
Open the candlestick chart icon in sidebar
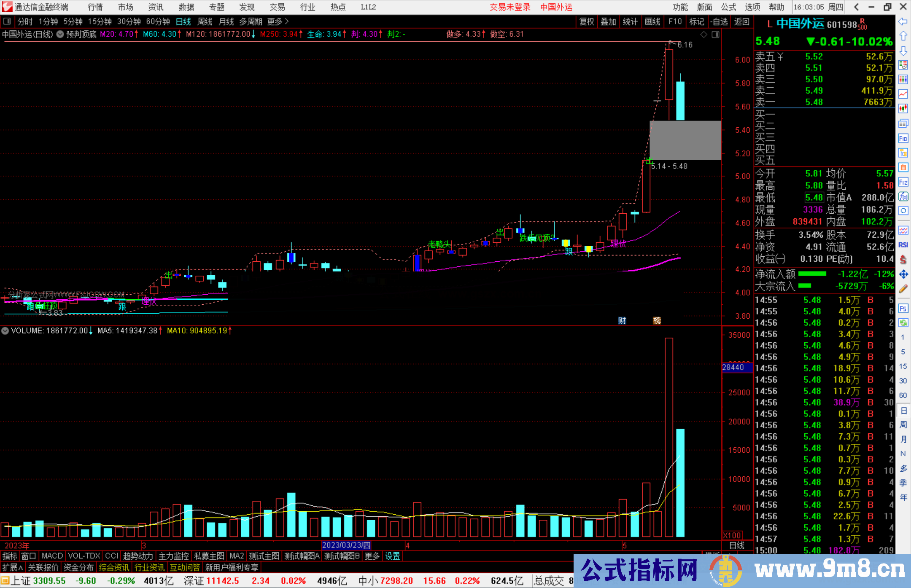(x=903, y=109)
